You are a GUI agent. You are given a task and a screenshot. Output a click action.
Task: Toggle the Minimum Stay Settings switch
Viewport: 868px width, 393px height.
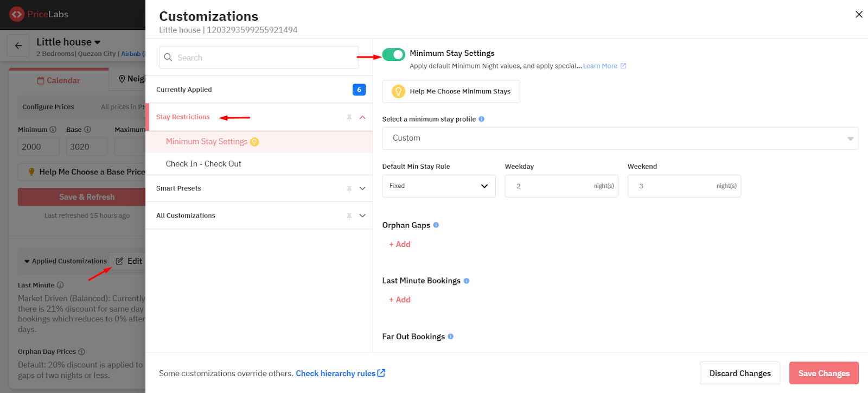click(393, 54)
